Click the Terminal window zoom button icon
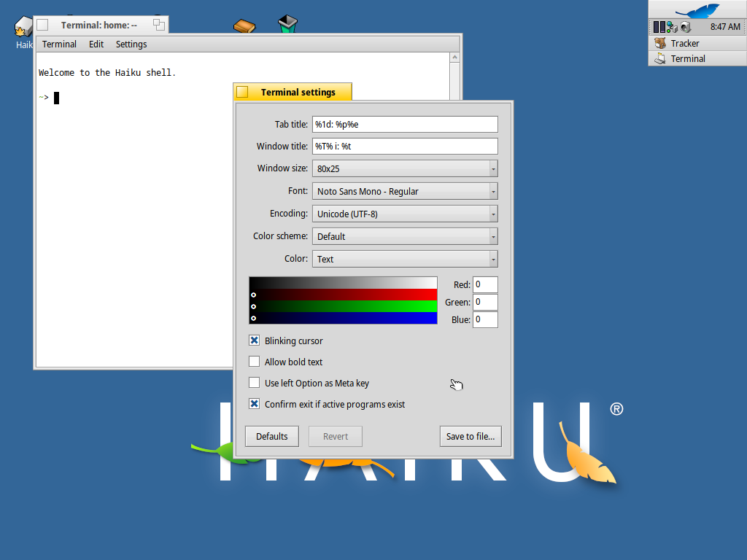Screen dimensions: 747x560 click(158, 25)
